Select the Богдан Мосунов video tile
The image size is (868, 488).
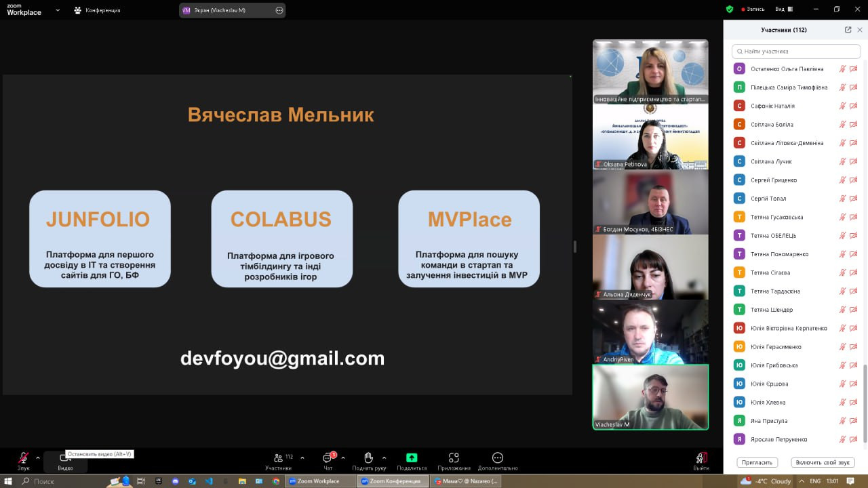tap(650, 202)
